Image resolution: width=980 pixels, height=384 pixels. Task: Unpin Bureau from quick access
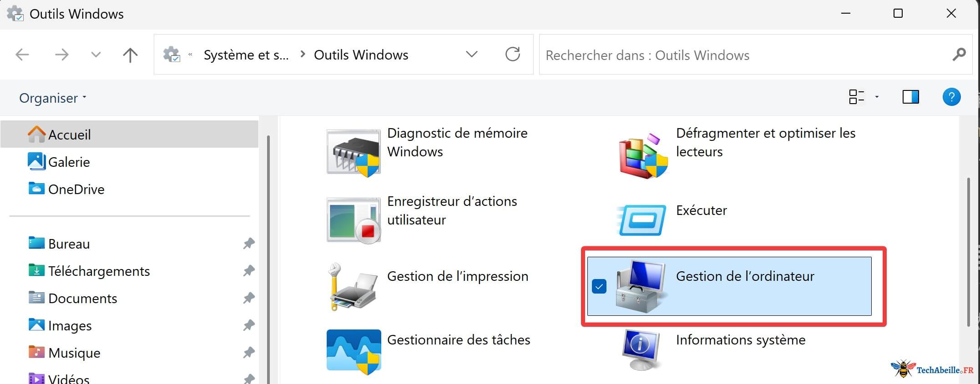(x=248, y=244)
